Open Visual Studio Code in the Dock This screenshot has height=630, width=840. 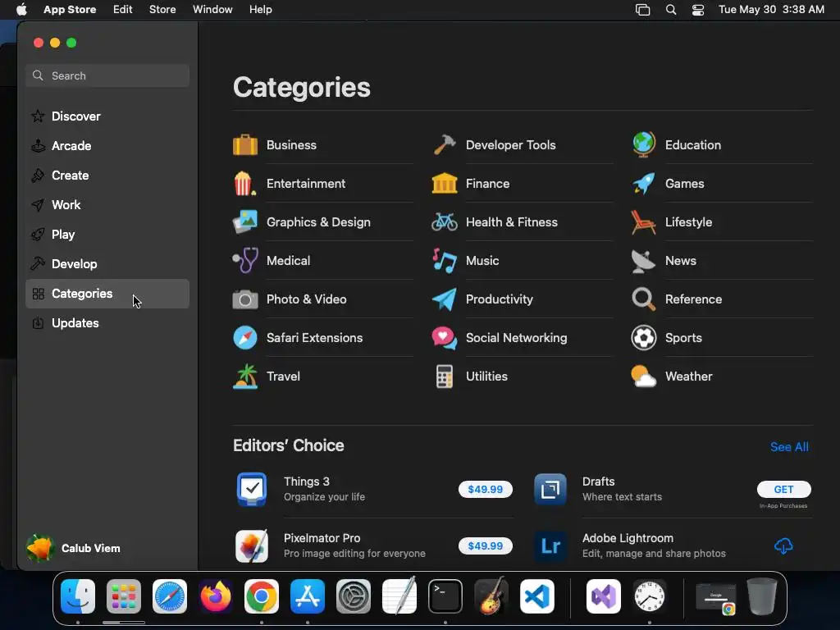[536, 596]
